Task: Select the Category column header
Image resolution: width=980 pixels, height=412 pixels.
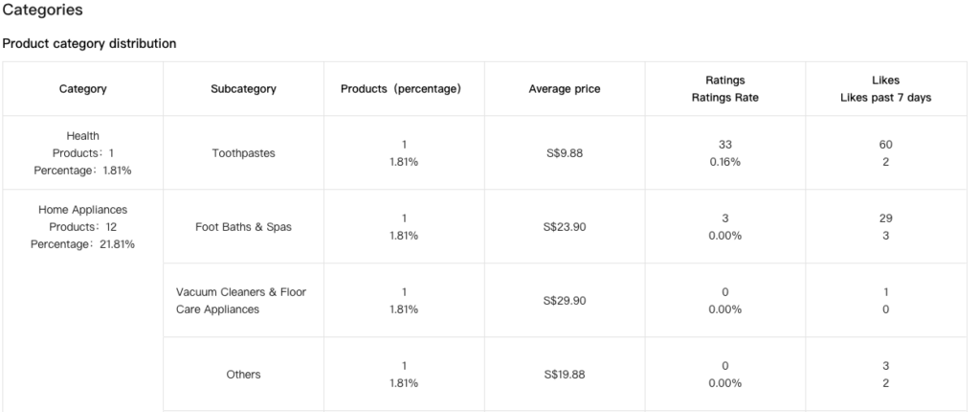Action: click(x=83, y=89)
